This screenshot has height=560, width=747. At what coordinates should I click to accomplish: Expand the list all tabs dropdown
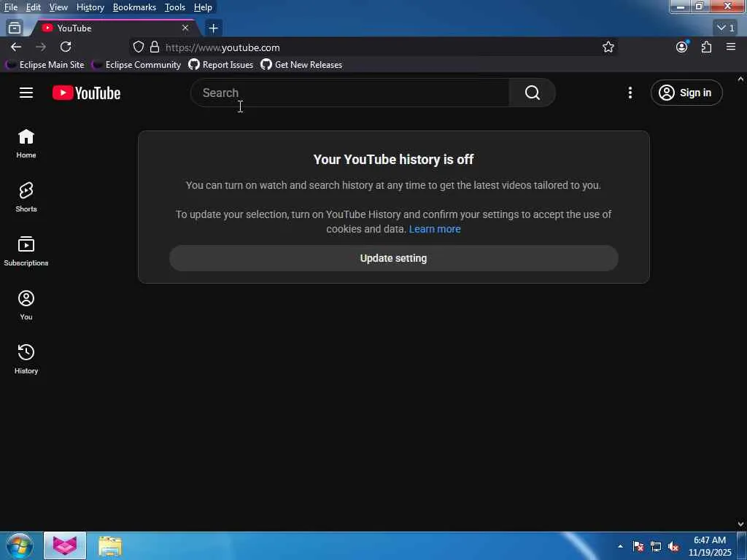pyautogui.click(x=726, y=28)
